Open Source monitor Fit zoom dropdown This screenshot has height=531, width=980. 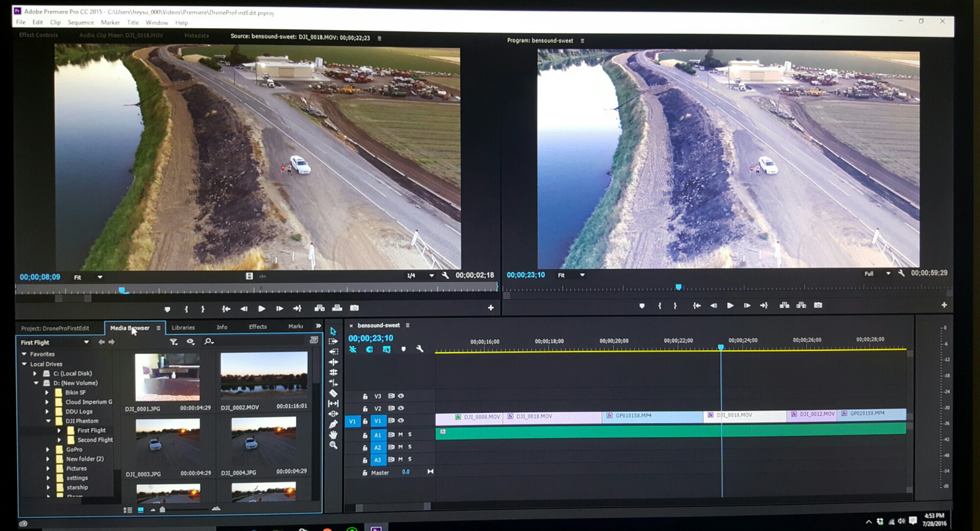(99, 277)
